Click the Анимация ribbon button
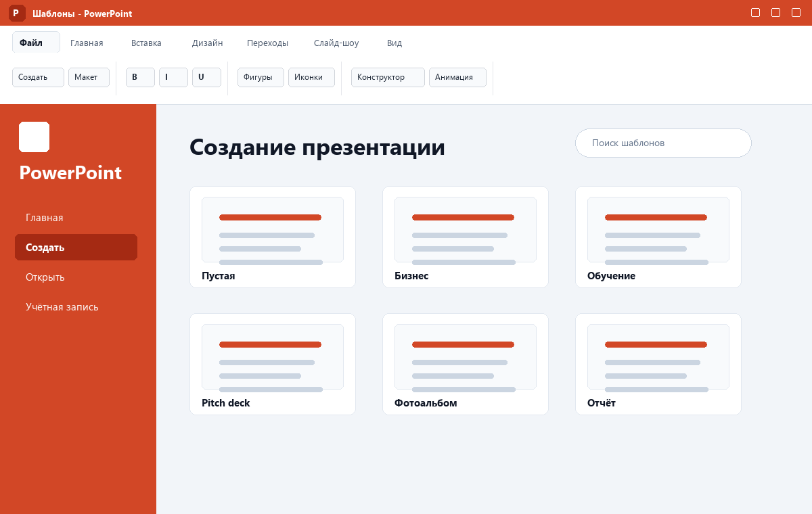This screenshot has height=514, width=812. pos(457,77)
